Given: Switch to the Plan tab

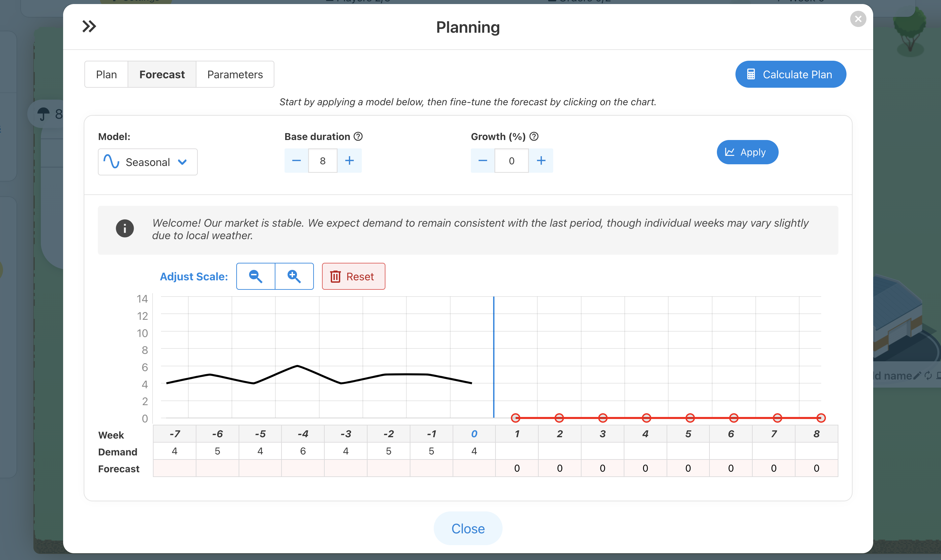Looking at the screenshot, I should point(106,74).
